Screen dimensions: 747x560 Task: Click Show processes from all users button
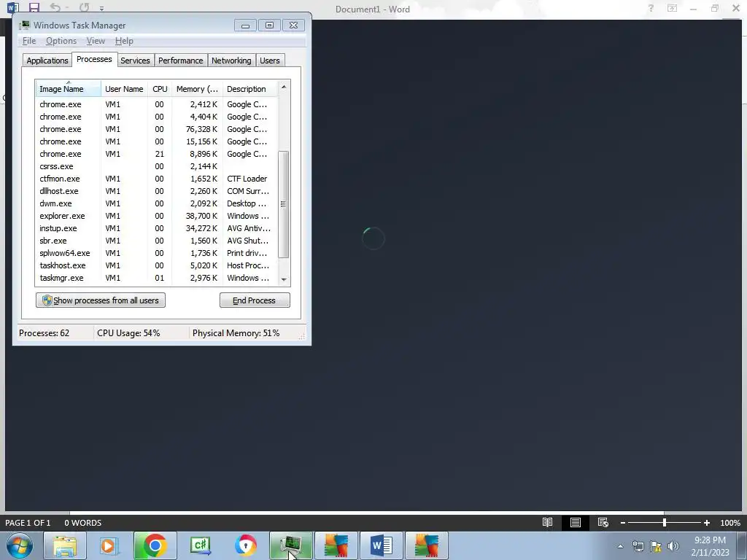(x=101, y=300)
